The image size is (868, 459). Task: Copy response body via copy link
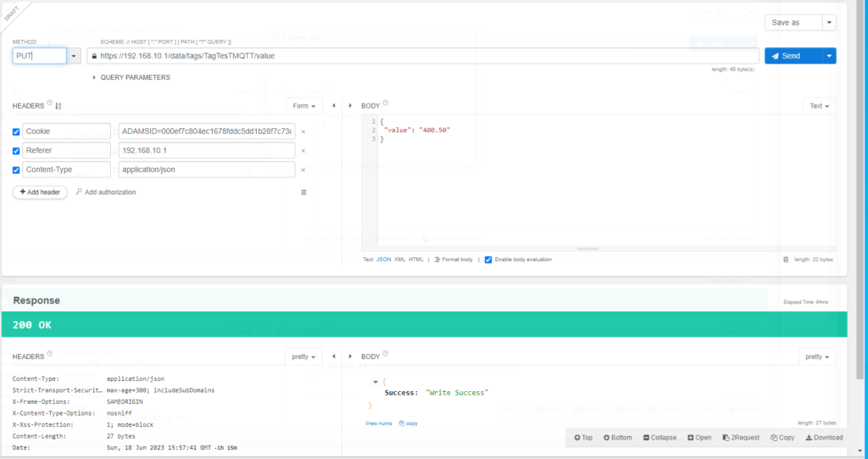tap(409, 423)
